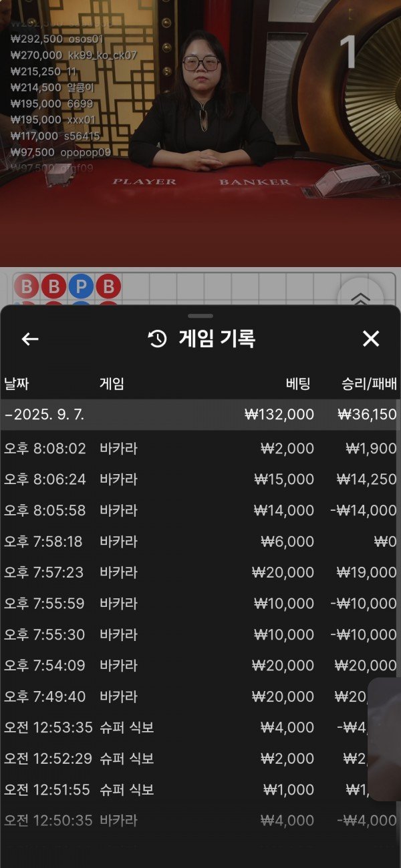Tap the floating video thumbnail at right edge
This screenshot has width=401, height=868.
click(385, 739)
